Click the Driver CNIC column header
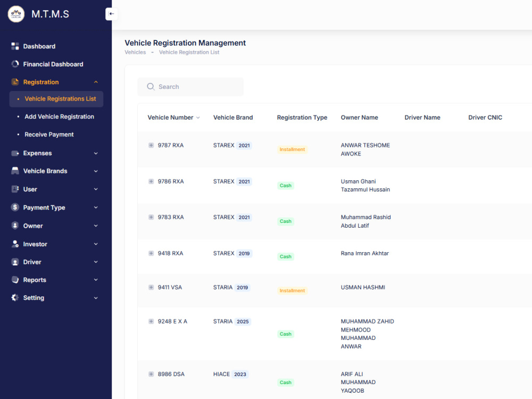 (x=485, y=118)
